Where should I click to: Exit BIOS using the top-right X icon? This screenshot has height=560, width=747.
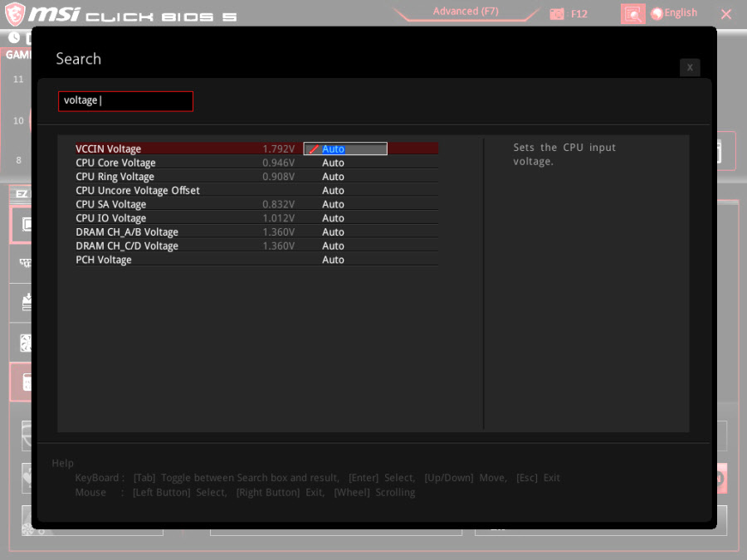726,14
